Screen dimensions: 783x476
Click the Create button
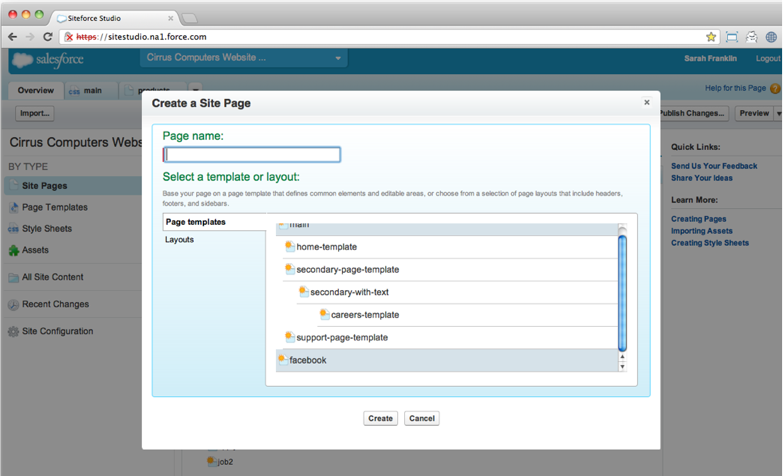381,419
